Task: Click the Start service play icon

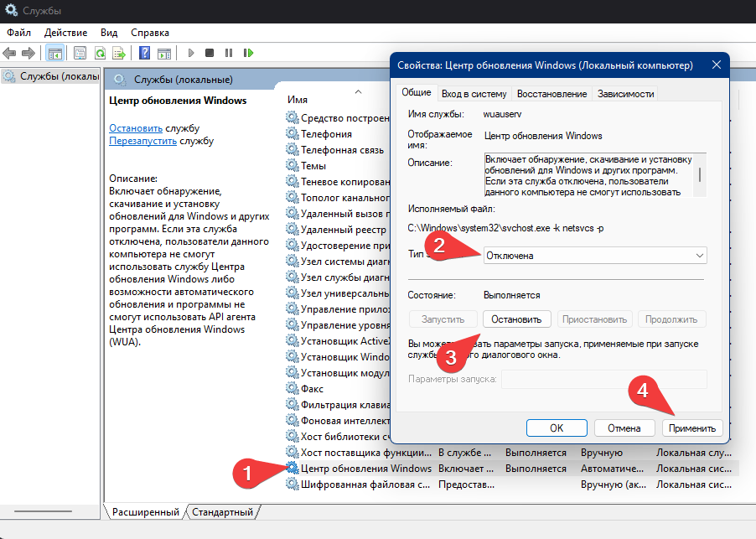Action: 191,53
